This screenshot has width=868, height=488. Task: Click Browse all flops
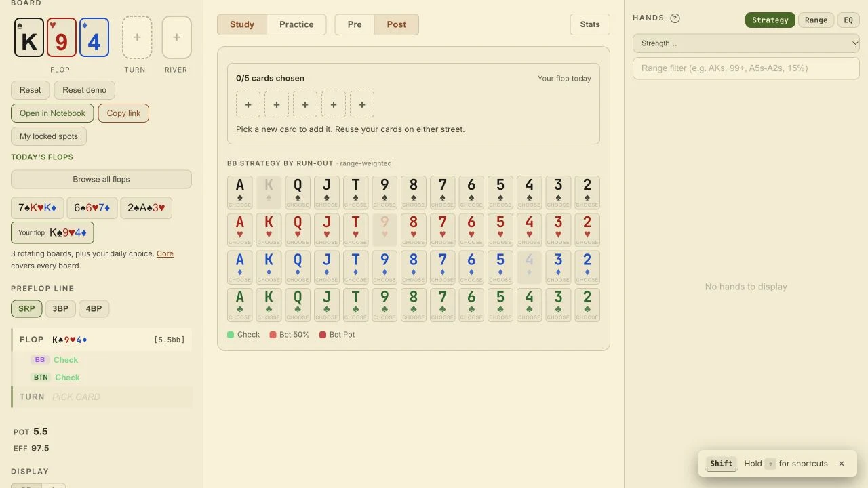[101, 180]
